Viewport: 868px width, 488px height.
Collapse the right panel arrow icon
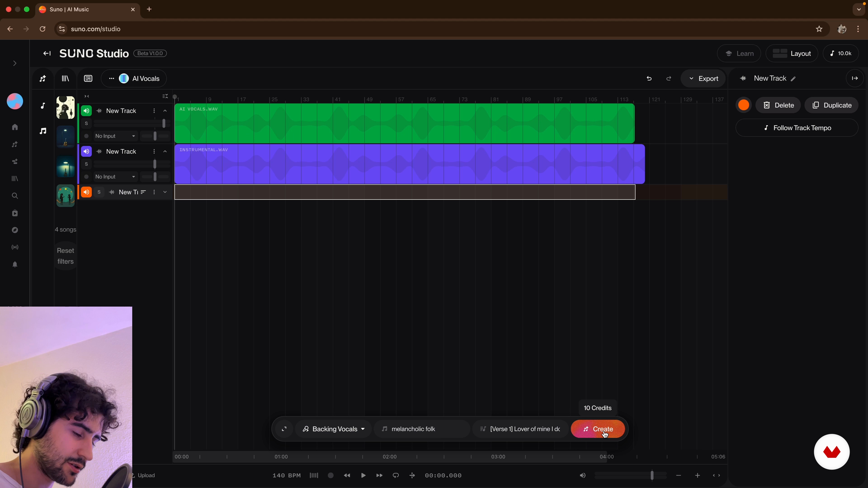(x=855, y=78)
